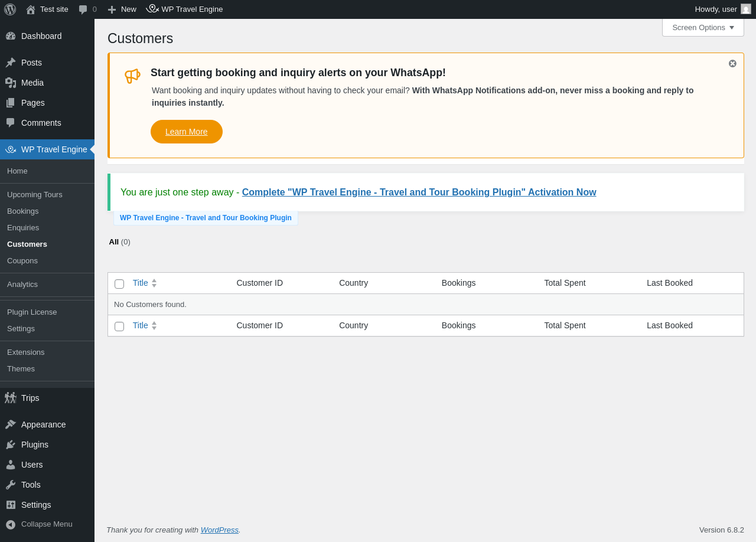756x542 pixels.
Task: Click the Pages icon in sidebar
Action: (11, 103)
